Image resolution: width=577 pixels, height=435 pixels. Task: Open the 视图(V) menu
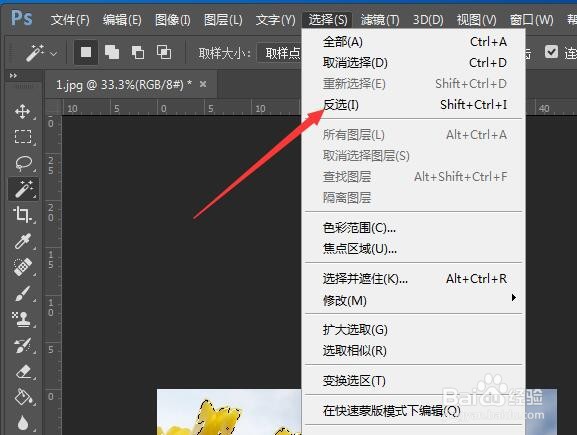[x=476, y=20]
